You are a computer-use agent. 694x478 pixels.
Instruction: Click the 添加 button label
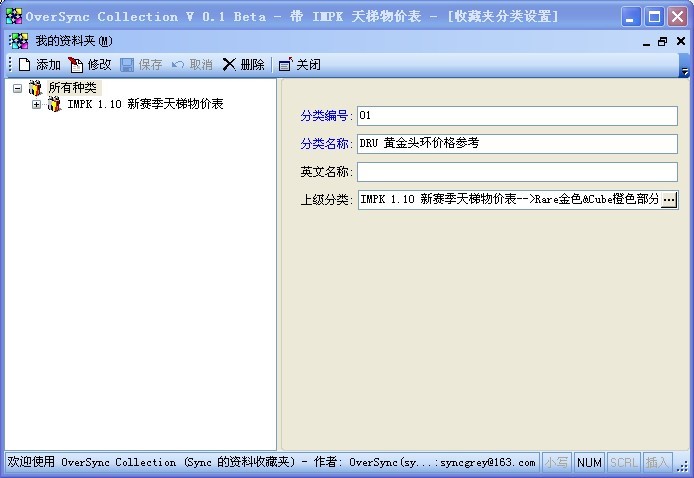coord(49,65)
